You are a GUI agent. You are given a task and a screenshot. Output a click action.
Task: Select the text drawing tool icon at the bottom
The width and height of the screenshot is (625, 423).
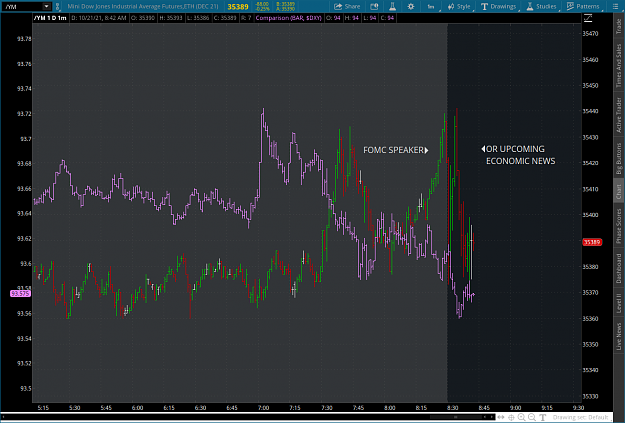(542, 417)
